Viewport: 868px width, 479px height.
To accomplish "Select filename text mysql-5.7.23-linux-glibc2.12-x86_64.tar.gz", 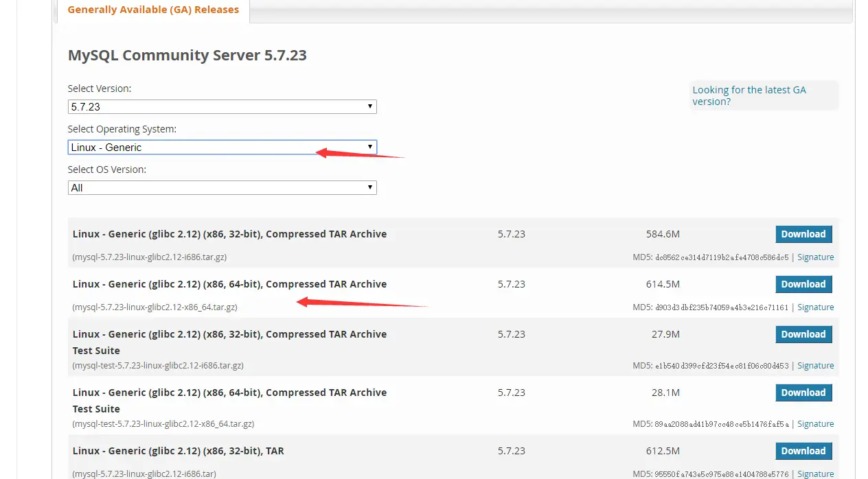I will [155, 307].
